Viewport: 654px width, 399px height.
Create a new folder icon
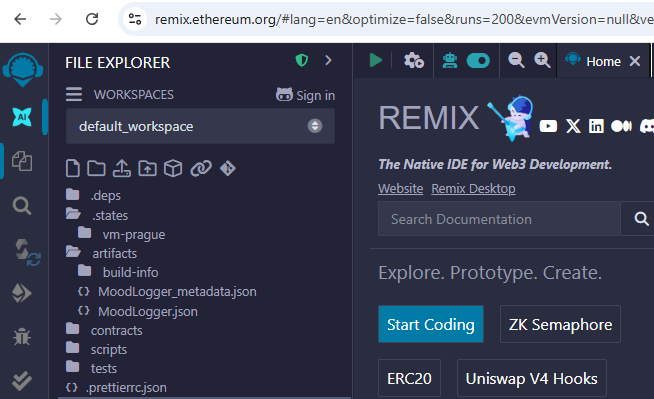point(96,168)
